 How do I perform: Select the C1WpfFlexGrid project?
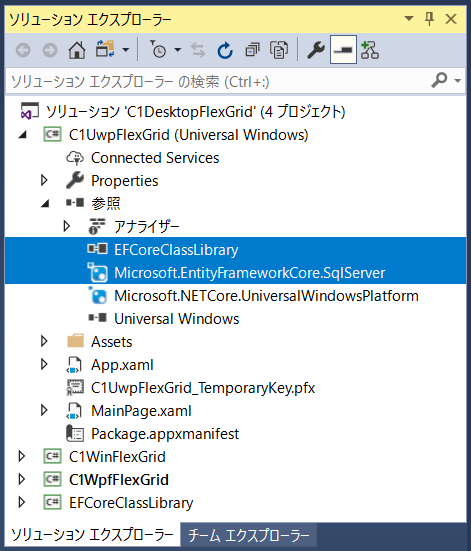click(x=119, y=480)
